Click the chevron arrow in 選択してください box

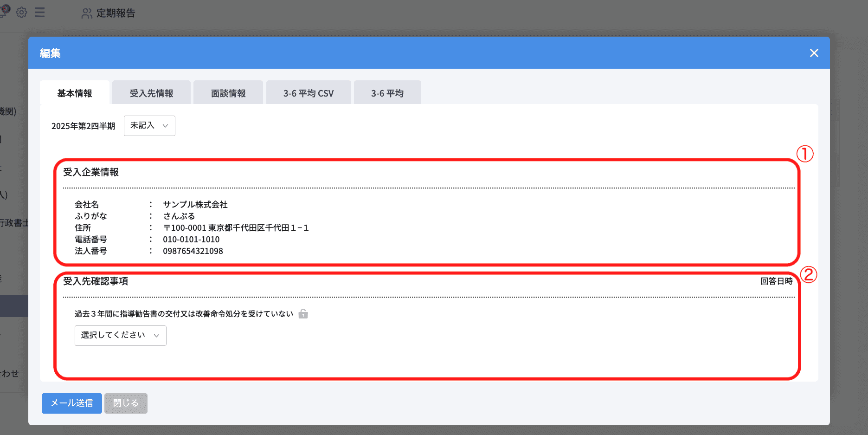tap(157, 336)
